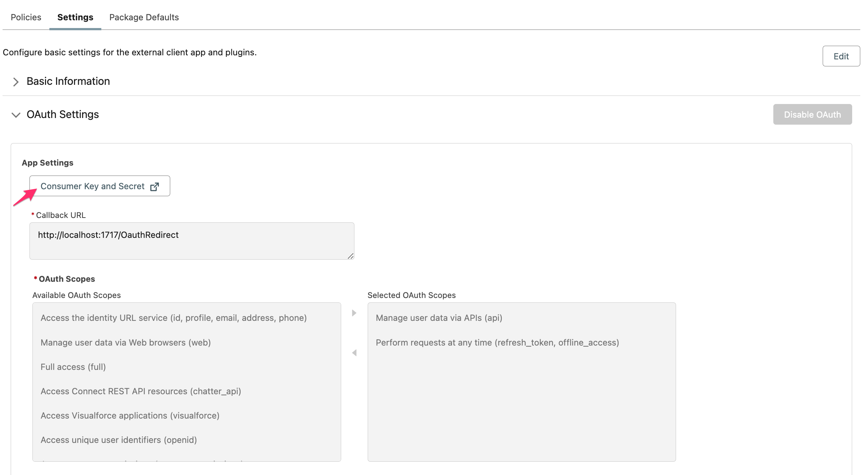Click the OAuth Settings chevron icon
868x475 pixels.
pyautogui.click(x=16, y=115)
